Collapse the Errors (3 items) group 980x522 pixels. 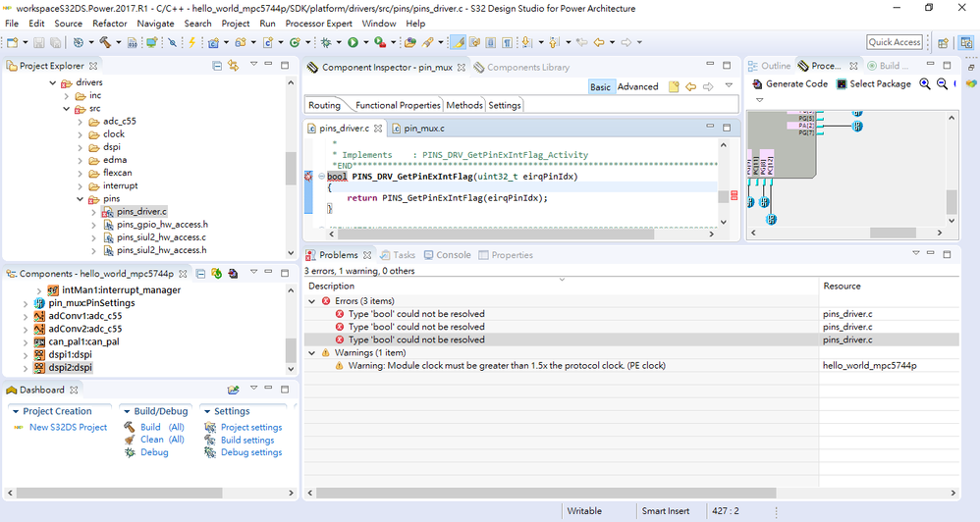click(312, 301)
